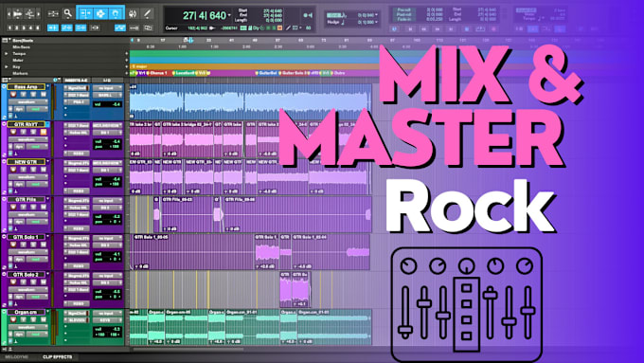644x363 pixels.
Task: Click the horizontal timeline scrollbar
Action: point(188,350)
